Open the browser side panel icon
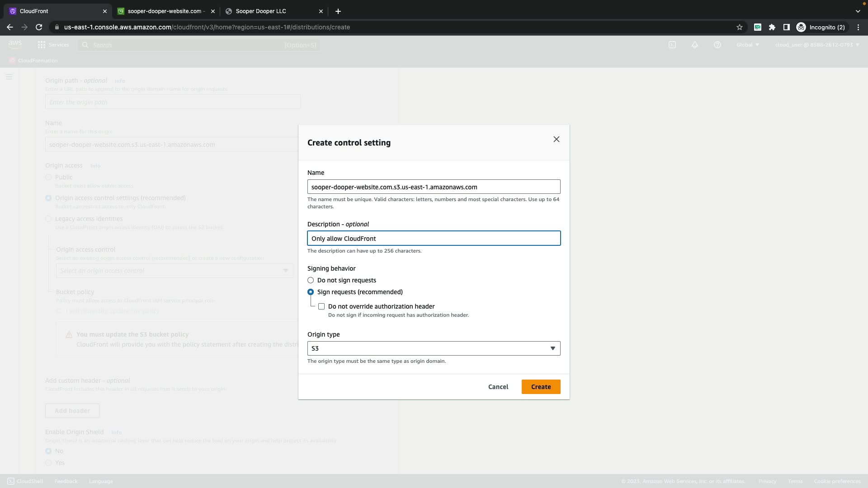This screenshot has width=868, height=488. point(787,27)
